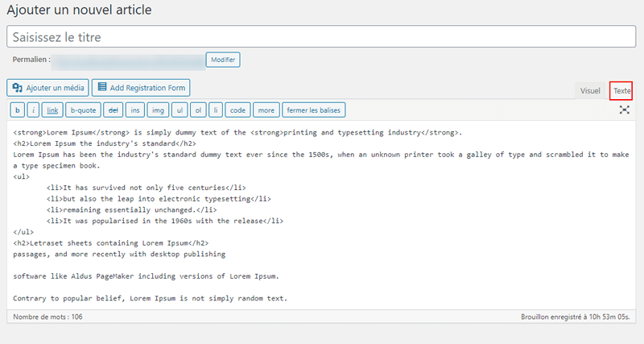This screenshot has width=644, height=344.
Task: Click the 'ul' unordered list button
Action: coord(180,110)
